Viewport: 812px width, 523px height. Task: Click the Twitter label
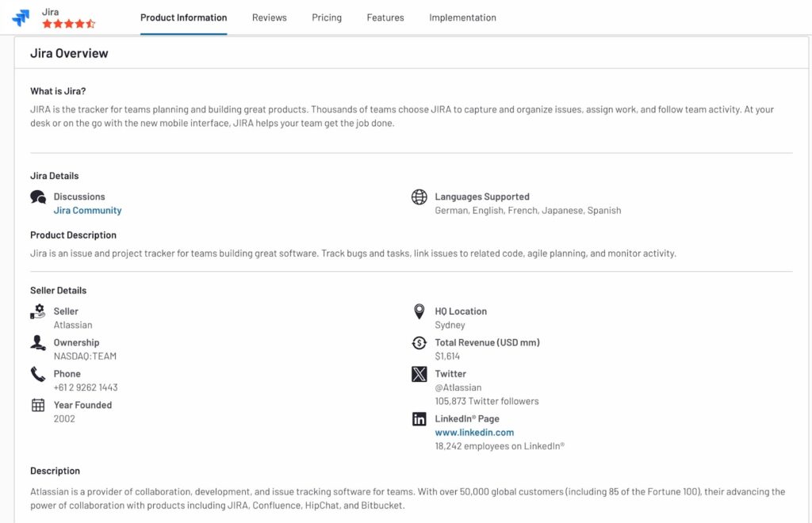click(450, 373)
